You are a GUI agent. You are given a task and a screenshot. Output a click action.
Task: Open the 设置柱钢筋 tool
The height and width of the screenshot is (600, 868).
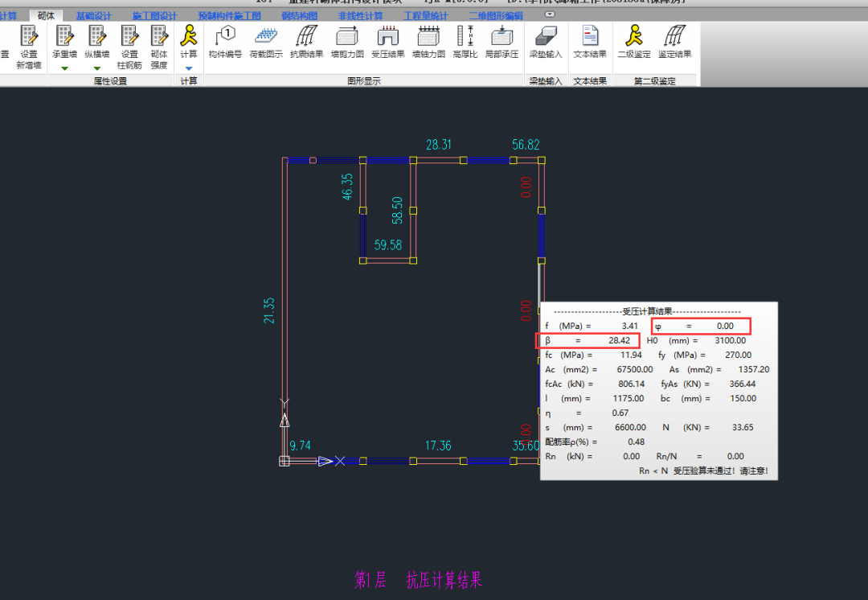129,36
